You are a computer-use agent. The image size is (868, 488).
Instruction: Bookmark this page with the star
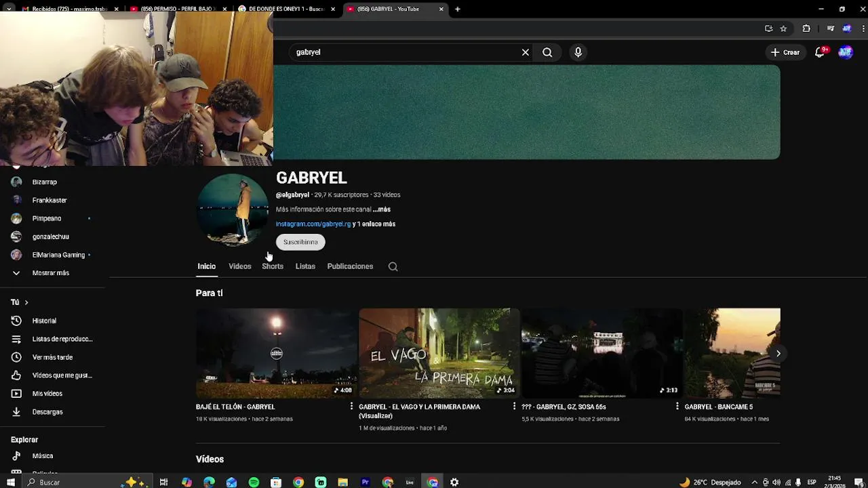pyautogui.click(x=783, y=28)
